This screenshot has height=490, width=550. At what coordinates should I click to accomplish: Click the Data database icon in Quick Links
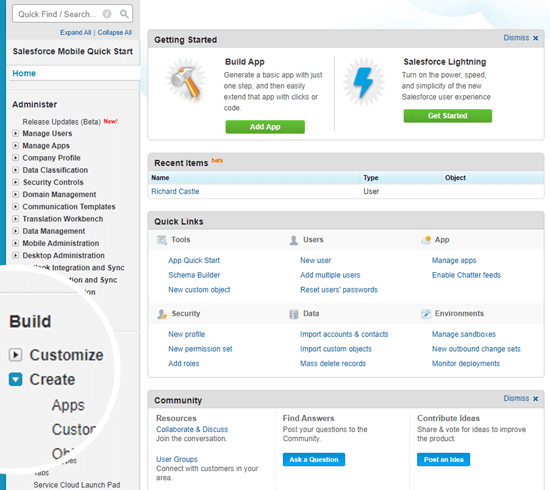[294, 314]
